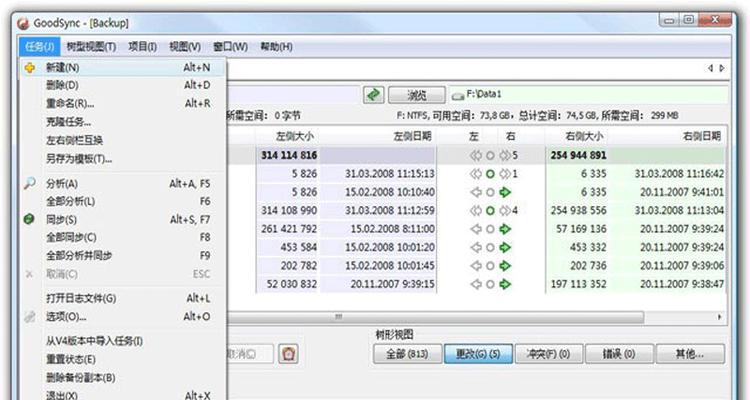Click the double left arrow in row 314 108 990
The height and width of the screenshot is (400, 750).
[x=476, y=211]
